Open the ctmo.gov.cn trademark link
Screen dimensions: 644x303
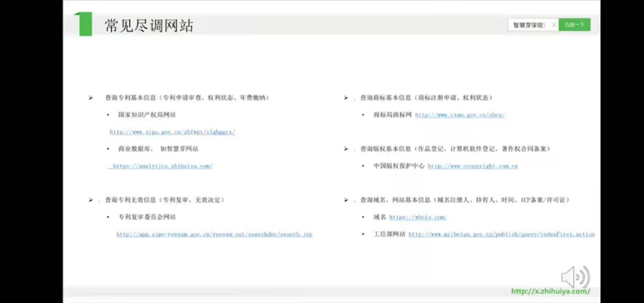tap(460, 115)
